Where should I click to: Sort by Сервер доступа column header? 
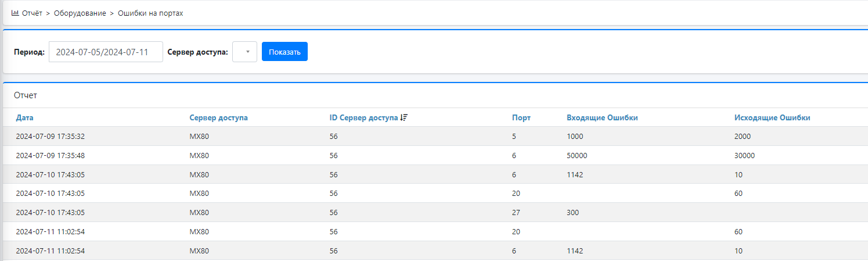pyautogui.click(x=219, y=117)
